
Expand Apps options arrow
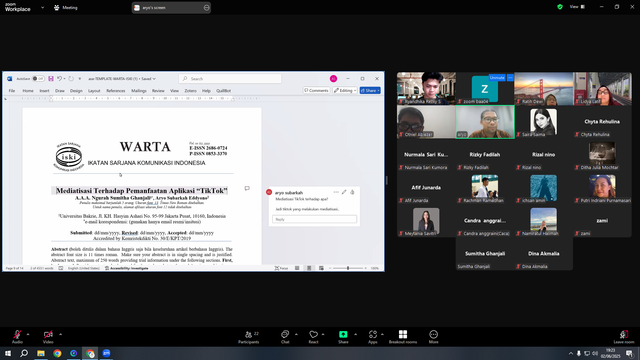click(x=382, y=334)
